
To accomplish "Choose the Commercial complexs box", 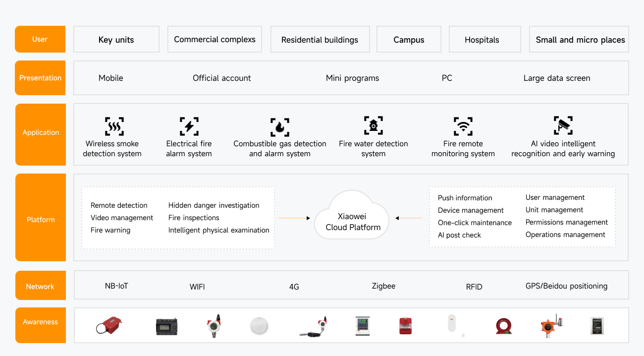I will [x=215, y=39].
